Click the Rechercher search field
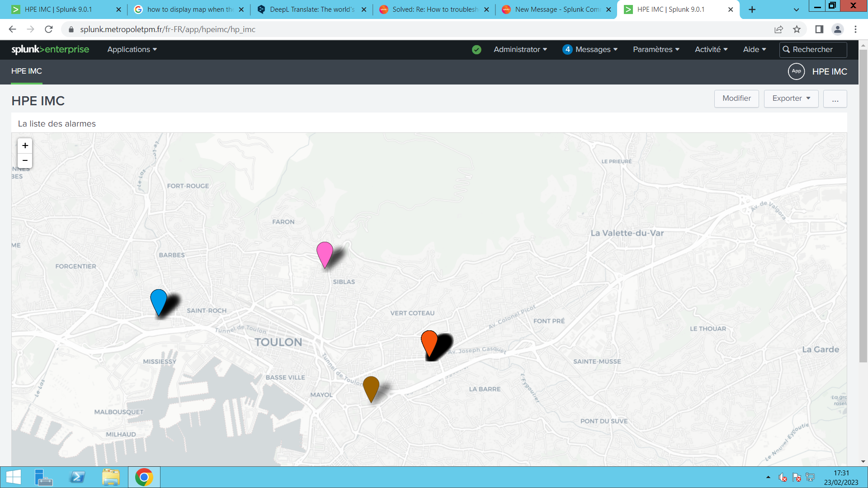 tap(813, 50)
